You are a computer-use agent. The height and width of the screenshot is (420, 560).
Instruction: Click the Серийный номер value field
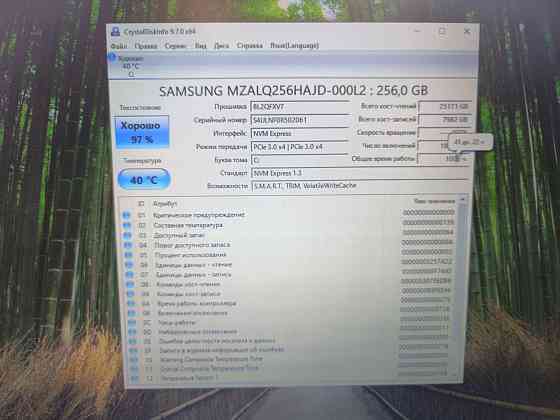[x=300, y=120]
